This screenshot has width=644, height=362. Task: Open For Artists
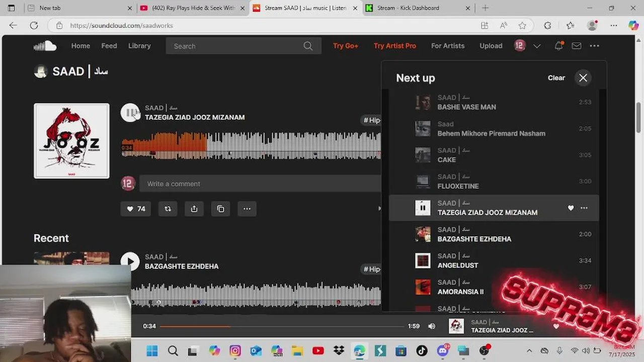pyautogui.click(x=448, y=46)
